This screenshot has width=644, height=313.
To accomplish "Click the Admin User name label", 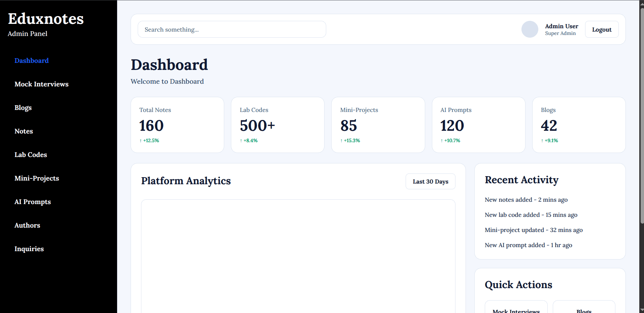I will click(562, 26).
